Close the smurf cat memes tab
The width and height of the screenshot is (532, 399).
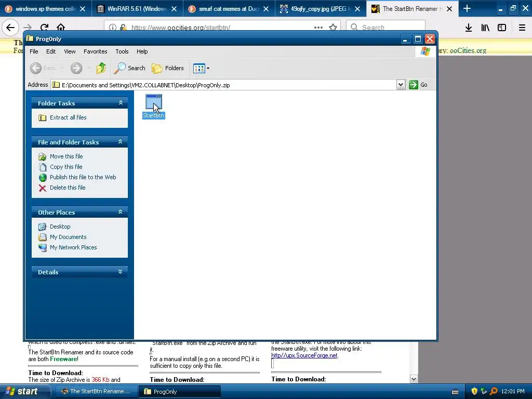[266, 9]
